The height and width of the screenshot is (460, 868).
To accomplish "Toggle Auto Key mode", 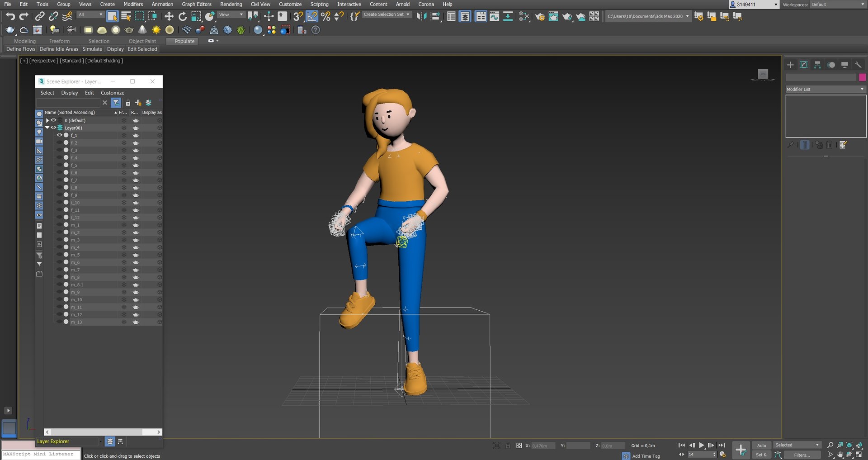I will point(762,445).
